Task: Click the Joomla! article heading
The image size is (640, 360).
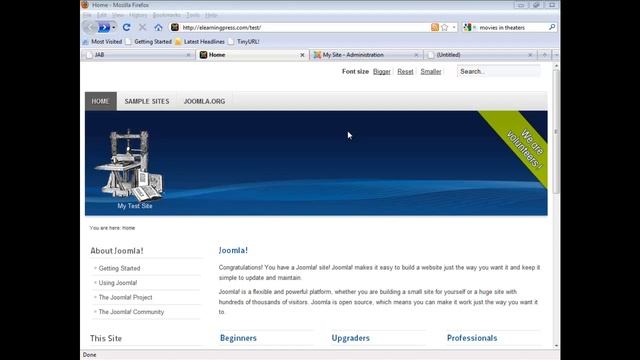Action: pos(233,251)
